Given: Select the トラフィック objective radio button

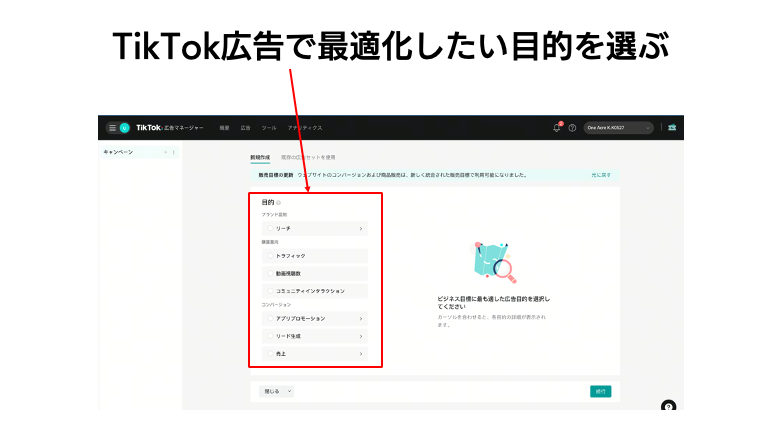Looking at the screenshot, I should [x=270, y=256].
